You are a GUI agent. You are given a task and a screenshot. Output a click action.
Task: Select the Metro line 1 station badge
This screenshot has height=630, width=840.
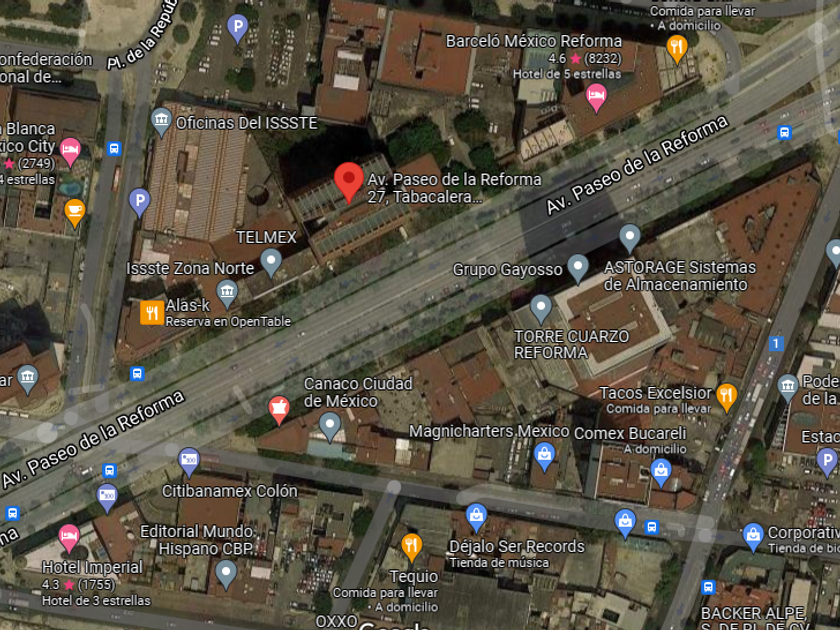[775, 343]
